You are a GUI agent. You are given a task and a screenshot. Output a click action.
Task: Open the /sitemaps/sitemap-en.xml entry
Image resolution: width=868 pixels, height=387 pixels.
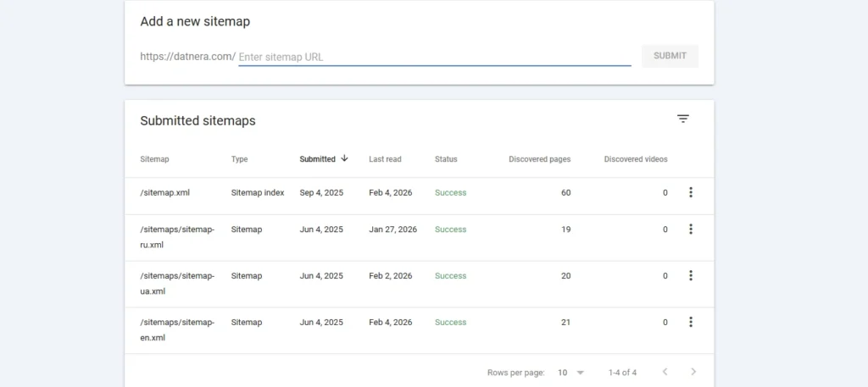pos(177,329)
